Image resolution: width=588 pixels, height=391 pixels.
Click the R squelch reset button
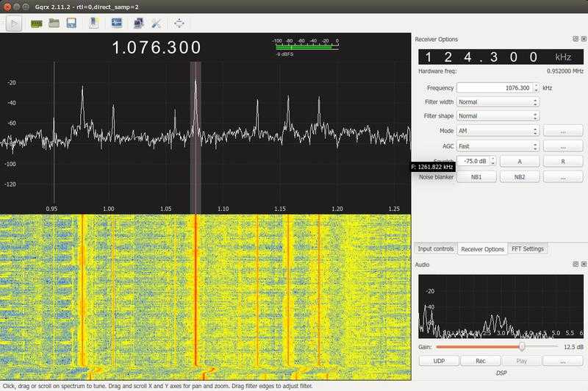[x=563, y=161]
